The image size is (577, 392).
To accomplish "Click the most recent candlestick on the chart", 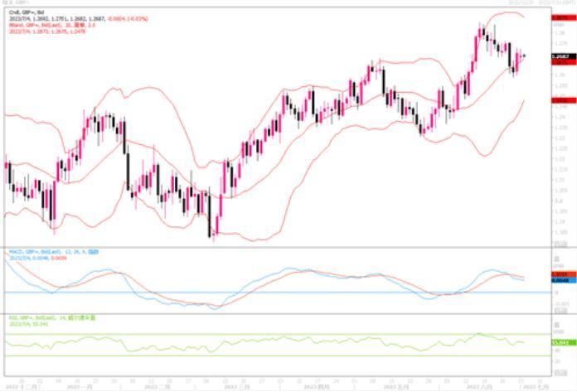I will point(523,56).
